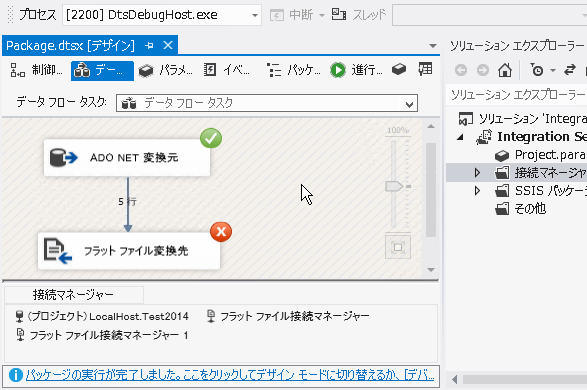Click the pending changes filter clock icon
Screen dimensions: 587x390
[537, 70]
